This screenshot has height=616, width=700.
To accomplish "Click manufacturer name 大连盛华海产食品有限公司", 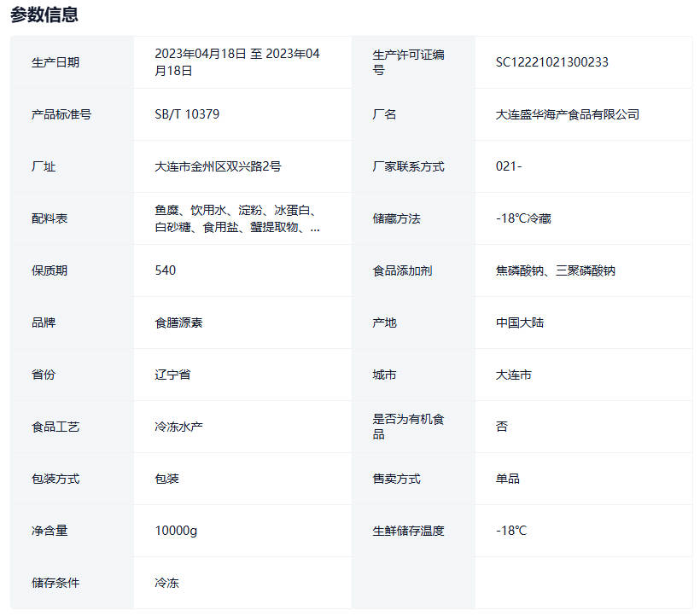I will tap(567, 114).
